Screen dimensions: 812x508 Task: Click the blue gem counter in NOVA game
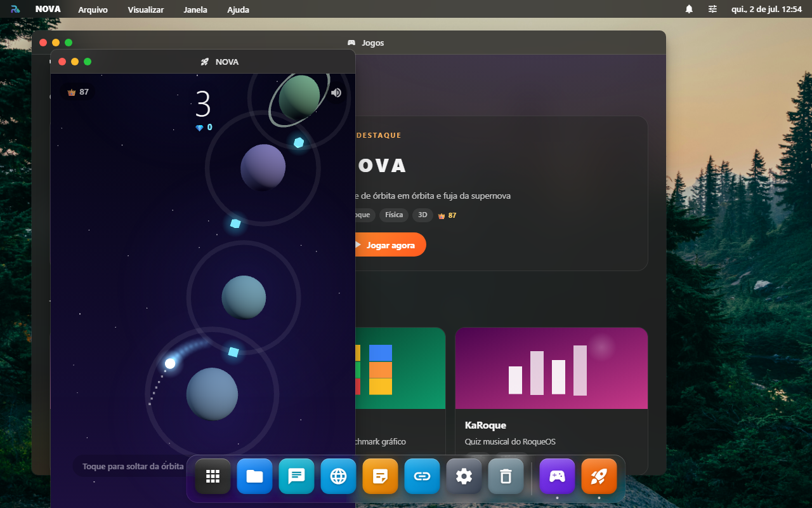pyautogui.click(x=204, y=128)
